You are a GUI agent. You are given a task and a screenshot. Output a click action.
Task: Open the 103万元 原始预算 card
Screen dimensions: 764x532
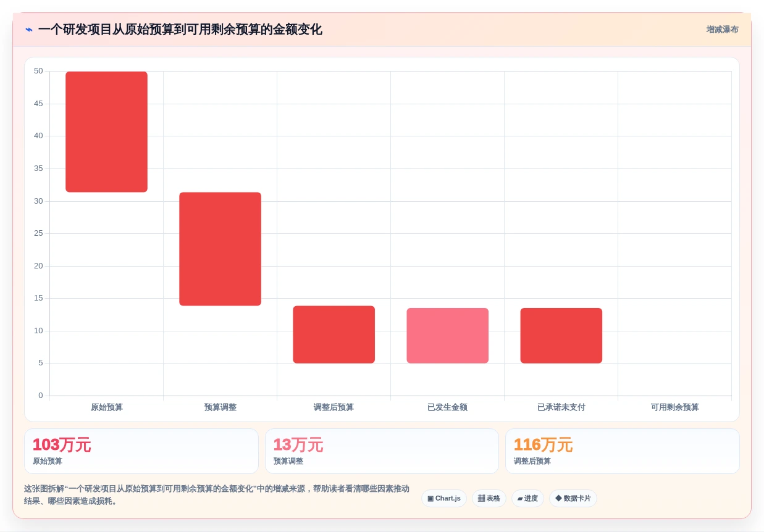[x=141, y=451]
